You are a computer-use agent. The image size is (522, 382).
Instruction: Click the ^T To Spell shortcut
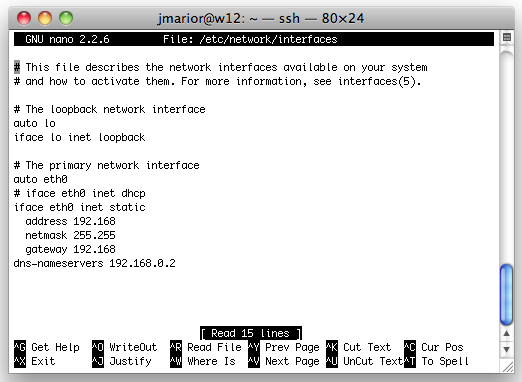pos(436,361)
